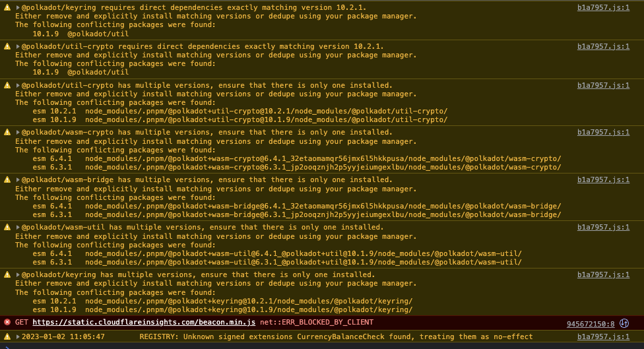This screenshot has width=644, height=349.
Task: Click the network request icon beside 945672150:8
Action: (x=624, y=323)
